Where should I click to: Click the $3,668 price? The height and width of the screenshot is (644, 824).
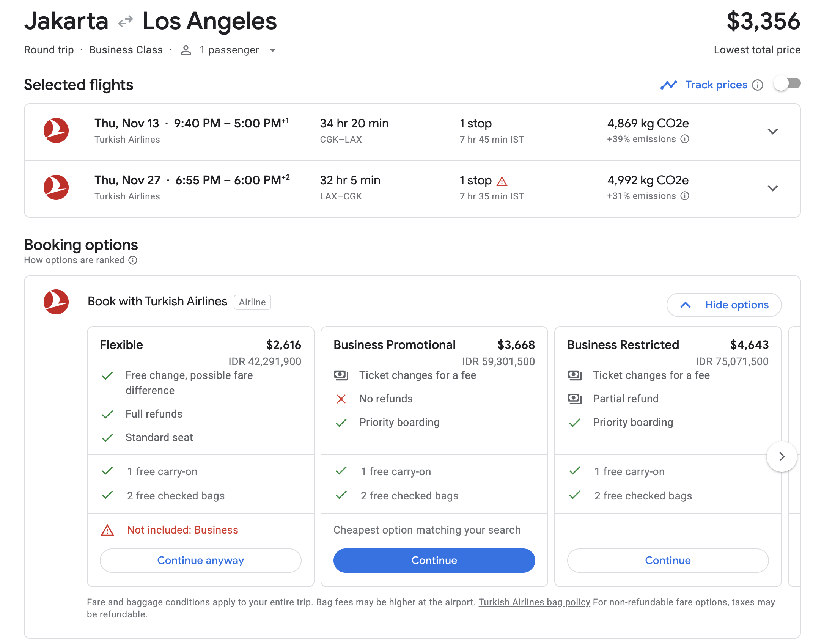click(516, 345)
